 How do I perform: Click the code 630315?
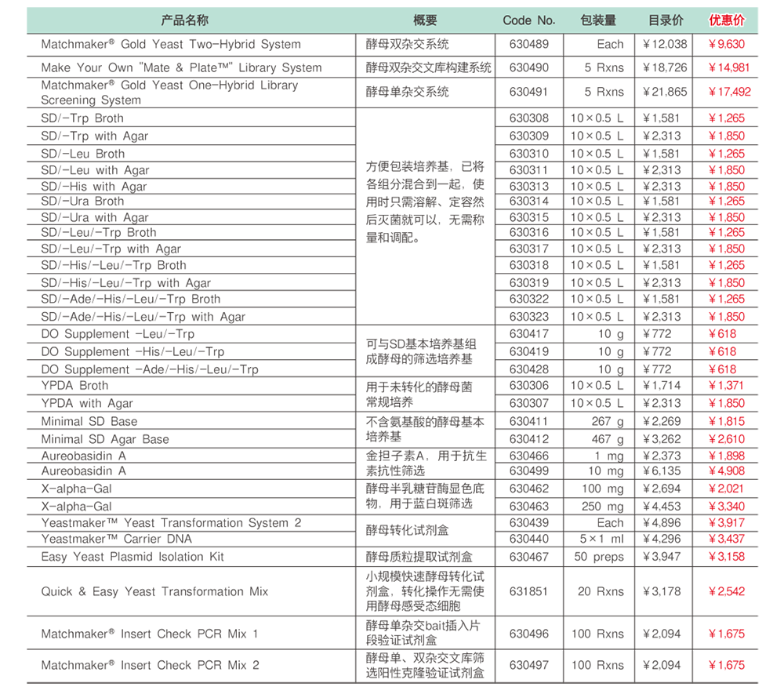point(529,217)
